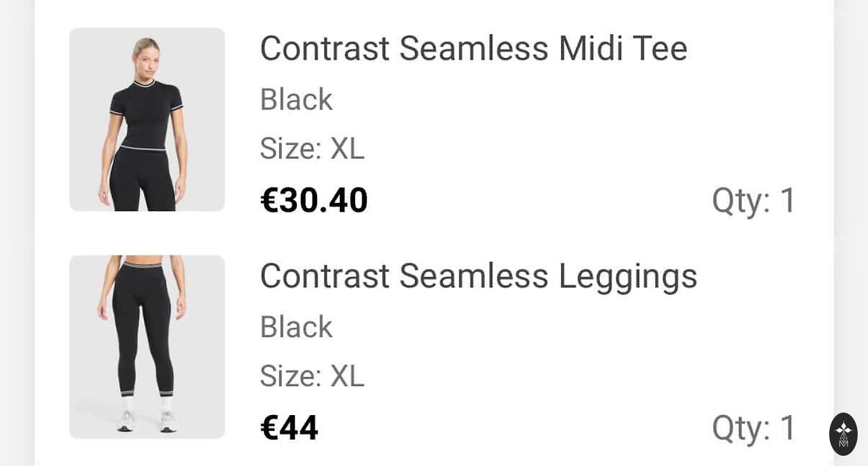Click the €44 price
The height and width of the screenshot is (466, 868).
click(x=289, y=428)
